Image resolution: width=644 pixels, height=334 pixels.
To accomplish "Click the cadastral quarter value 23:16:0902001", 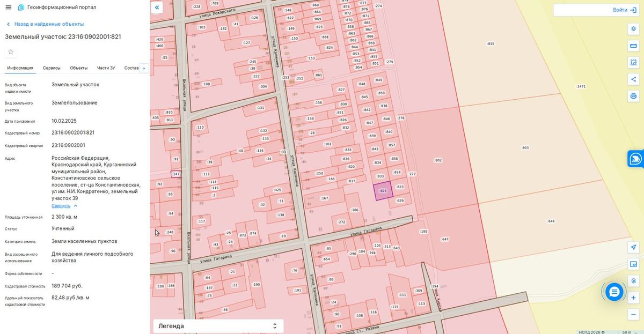I will click(68, 145).
